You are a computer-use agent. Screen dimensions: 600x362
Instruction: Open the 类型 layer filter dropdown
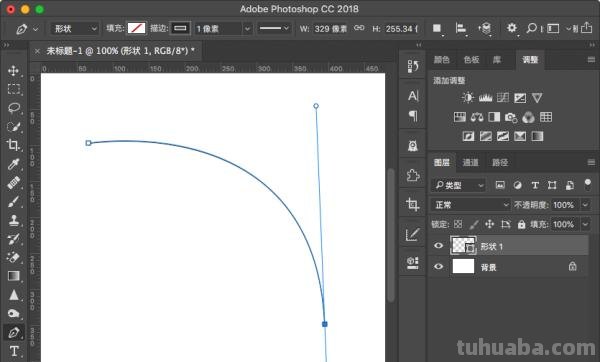point(459,185)
